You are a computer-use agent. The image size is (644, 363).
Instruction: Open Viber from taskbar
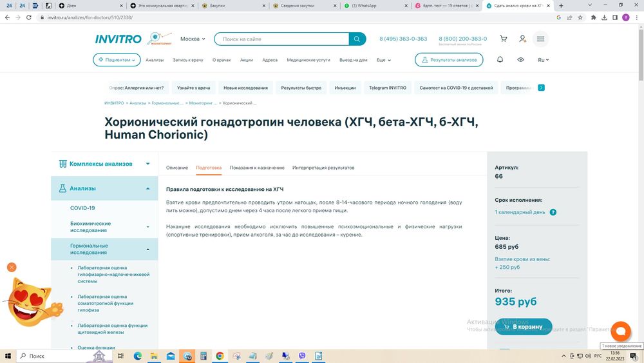tap(302, 356)
